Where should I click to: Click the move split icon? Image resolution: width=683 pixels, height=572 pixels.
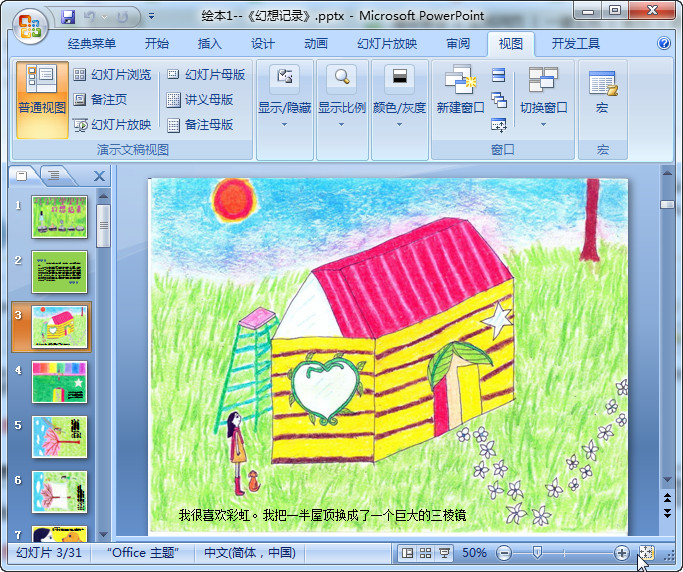tap(499, 125)
